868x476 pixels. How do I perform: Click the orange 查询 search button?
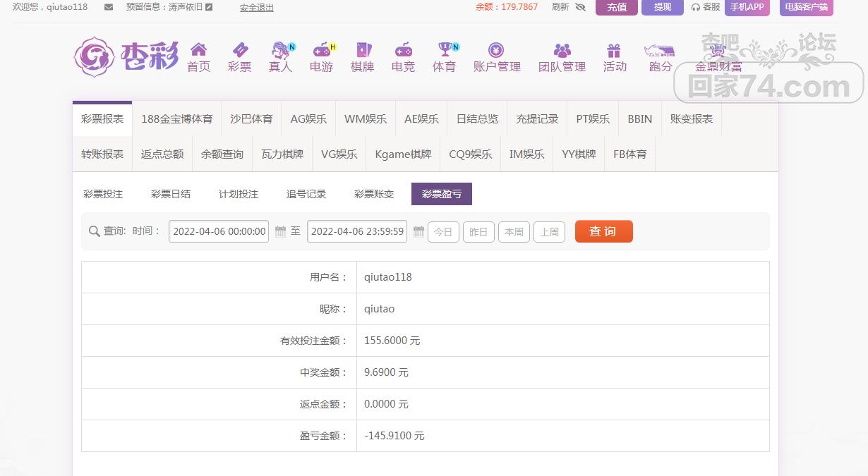pos(603,231)
